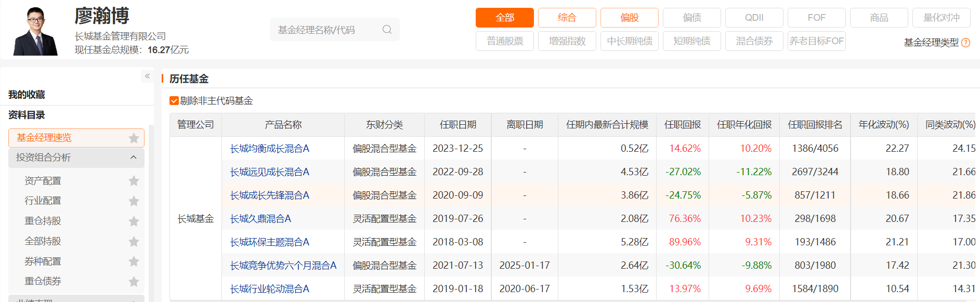
Task: Sort by 产品名称 column header
Action: click(283, 125)
